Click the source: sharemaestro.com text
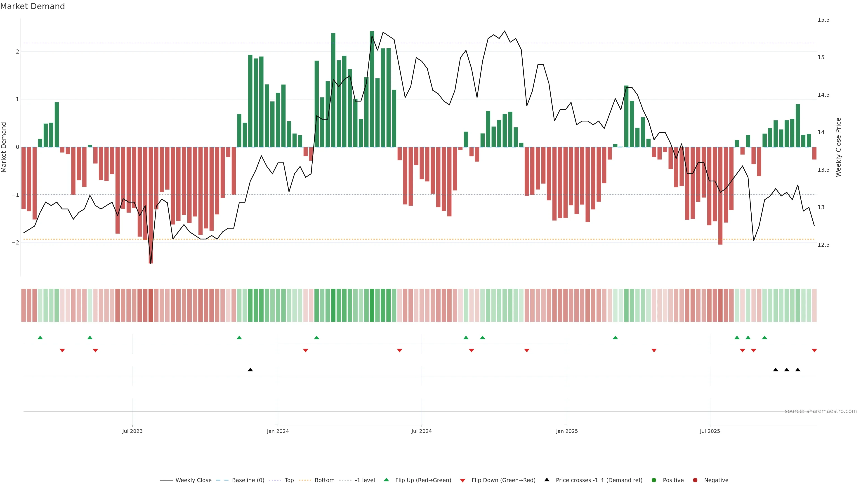Image resolution: width=868 pixels, height=488 pixels. point(821,411)
